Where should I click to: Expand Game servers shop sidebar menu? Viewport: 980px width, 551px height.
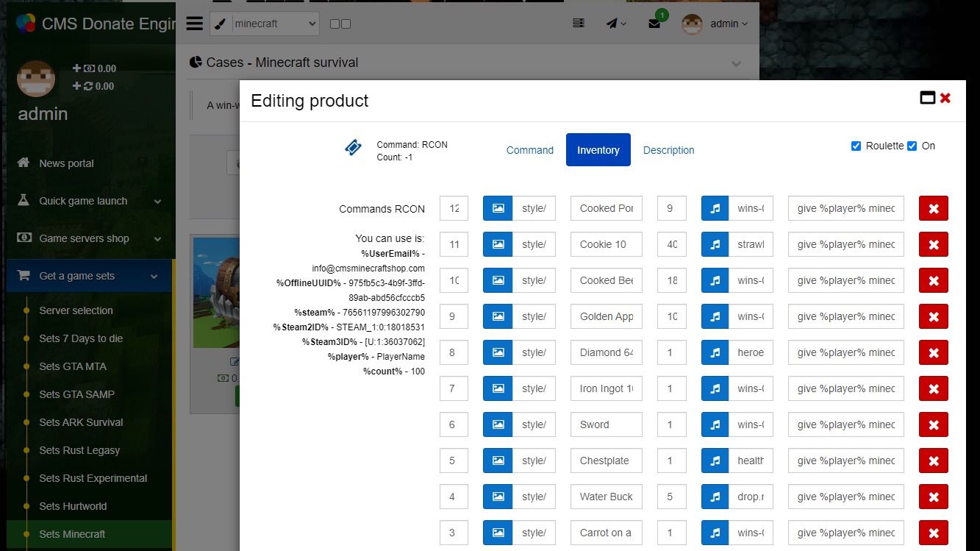pyautogui.click(x=90, y=238)
